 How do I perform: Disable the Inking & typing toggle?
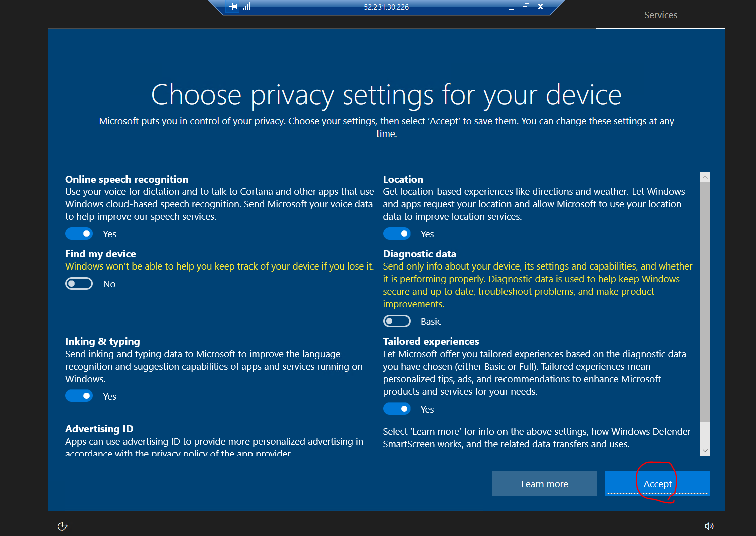pyautogui.click(x=79, y=396)
